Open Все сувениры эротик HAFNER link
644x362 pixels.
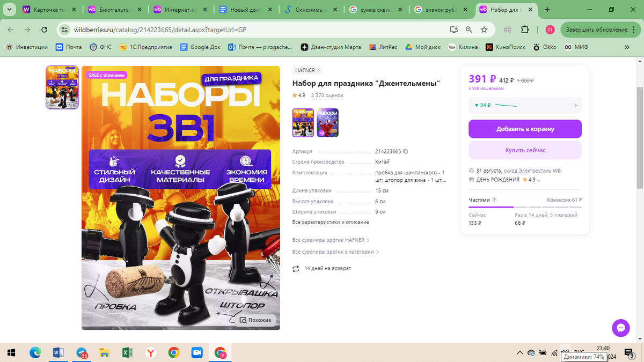click(331, 240)
